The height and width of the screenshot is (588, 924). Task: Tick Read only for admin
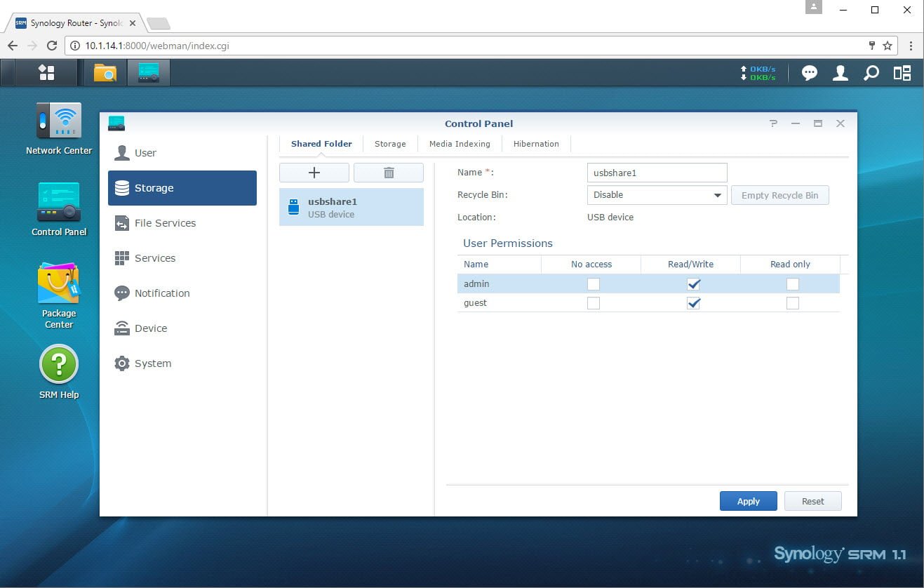tap(793, 284)
